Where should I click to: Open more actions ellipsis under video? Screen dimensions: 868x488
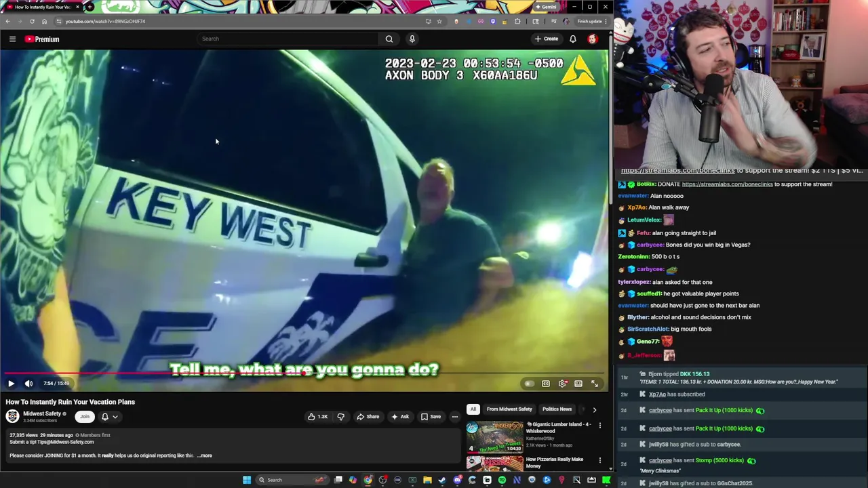coord(455,417)
